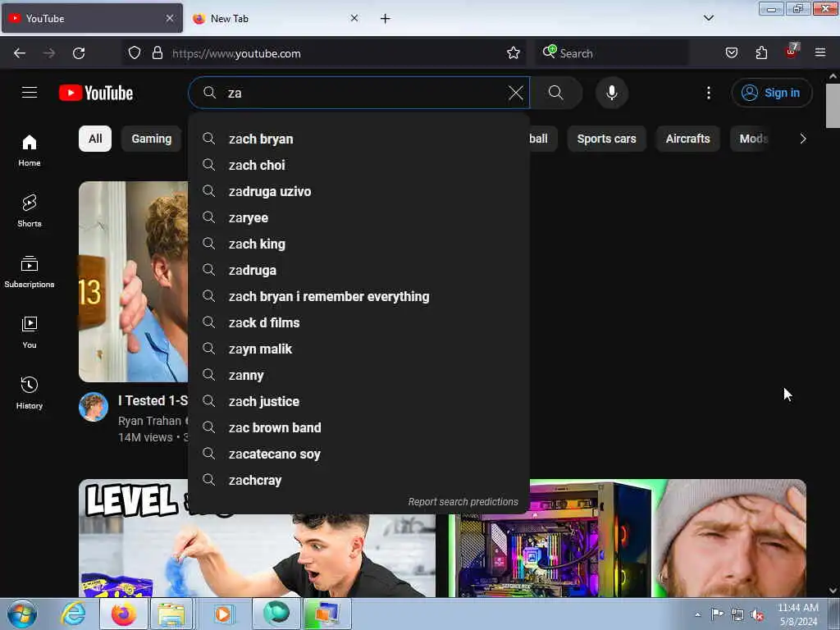Select the Gaming filter chip
The image size is (840, 630).
[x=152, y=139]
